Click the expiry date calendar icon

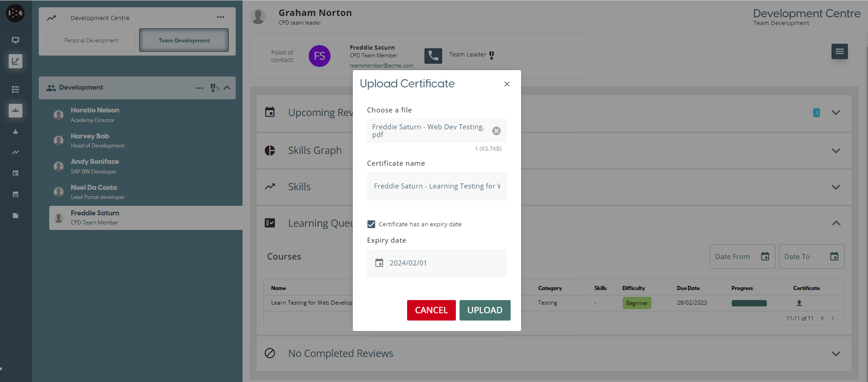pyautogui.click(x=379, y=263)
